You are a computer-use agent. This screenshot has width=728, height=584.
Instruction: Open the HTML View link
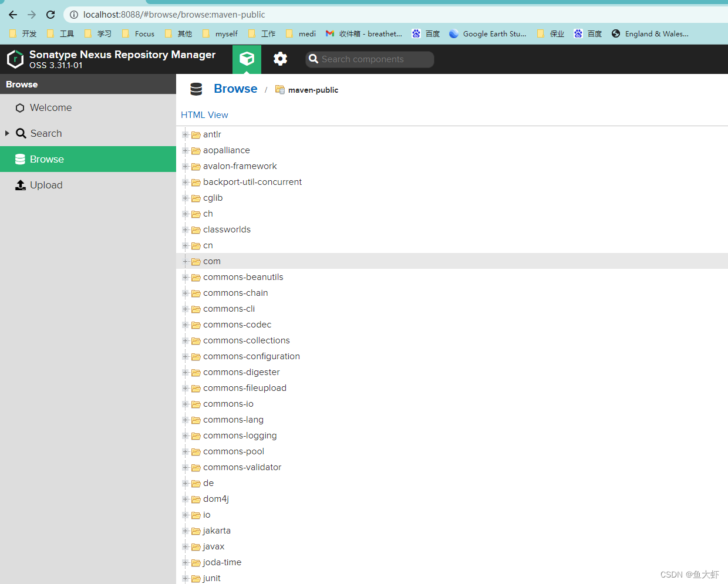(204, 115)
